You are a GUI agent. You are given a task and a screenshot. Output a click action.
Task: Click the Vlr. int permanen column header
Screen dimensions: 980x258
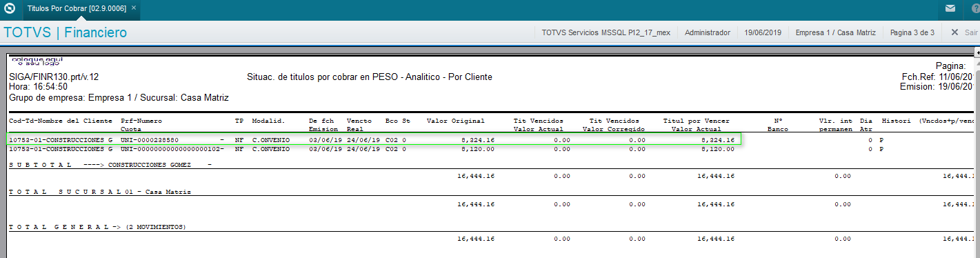pos(835,125)
